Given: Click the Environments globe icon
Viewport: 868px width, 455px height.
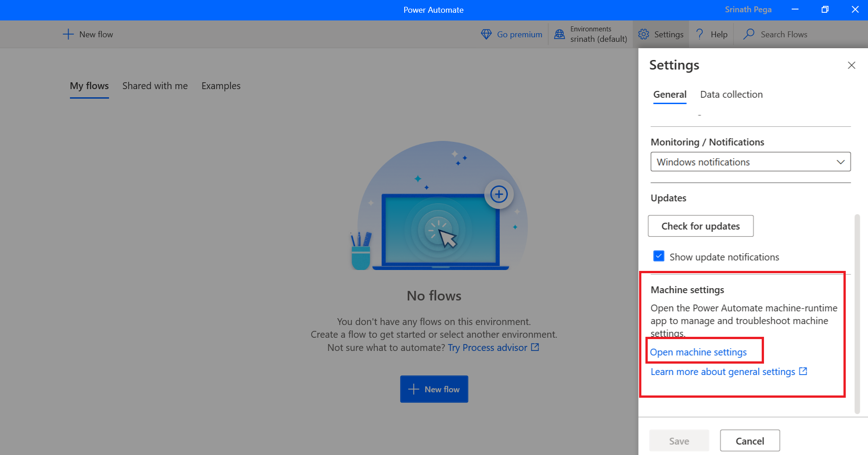Looking at the screenshot, I should click(560, 35).
